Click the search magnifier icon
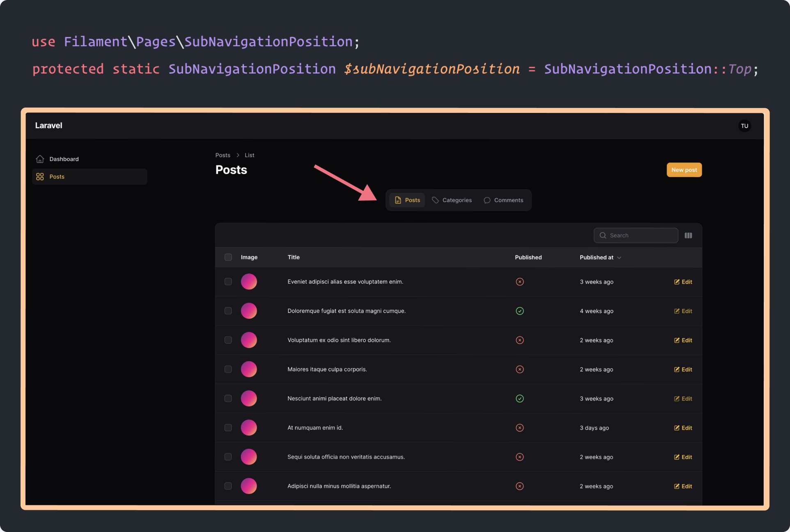The width and height of the screenshot is (790, 532). (603, 236)
